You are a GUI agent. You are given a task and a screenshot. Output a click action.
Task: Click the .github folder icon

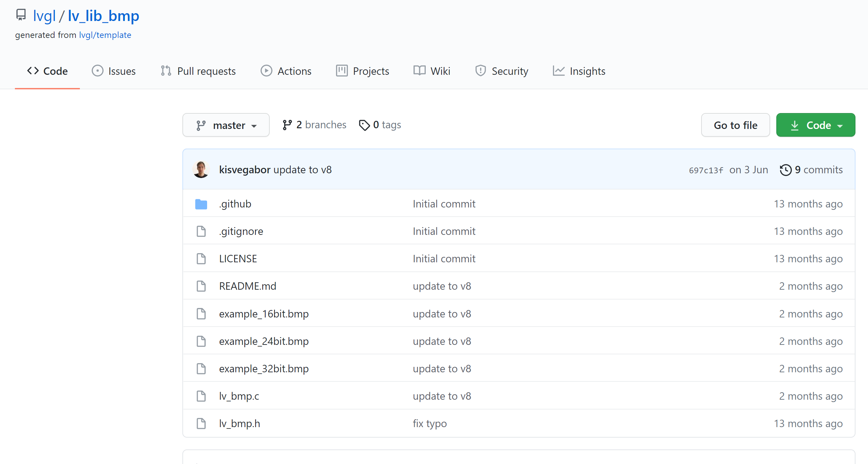click(201, 204)
